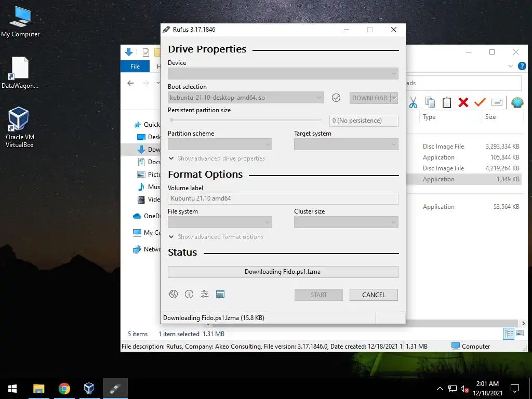Click the red X Delete icon in File Explorer

(x=463, y=102)
